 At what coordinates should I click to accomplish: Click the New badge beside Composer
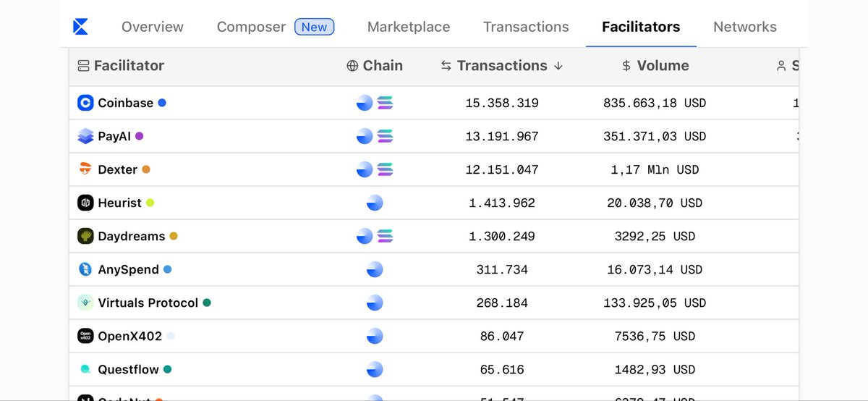pyautogui.click(x=314, y=27)
